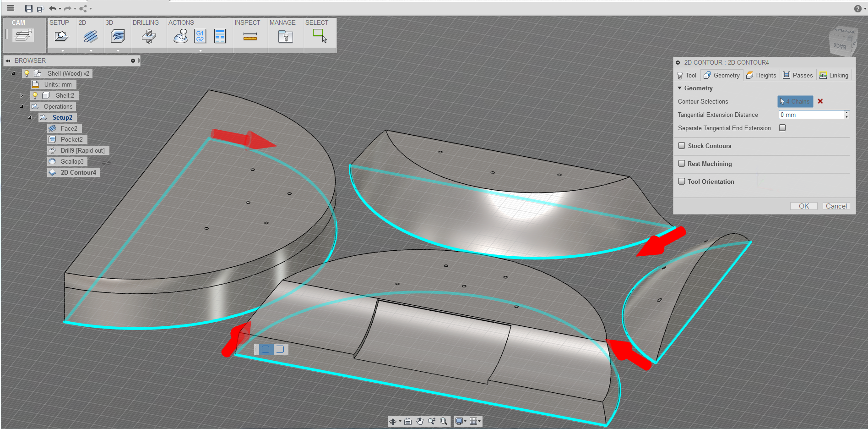Click the Look At icon
The height and width of the screenshot is (429, 868).
pos(408,421)
